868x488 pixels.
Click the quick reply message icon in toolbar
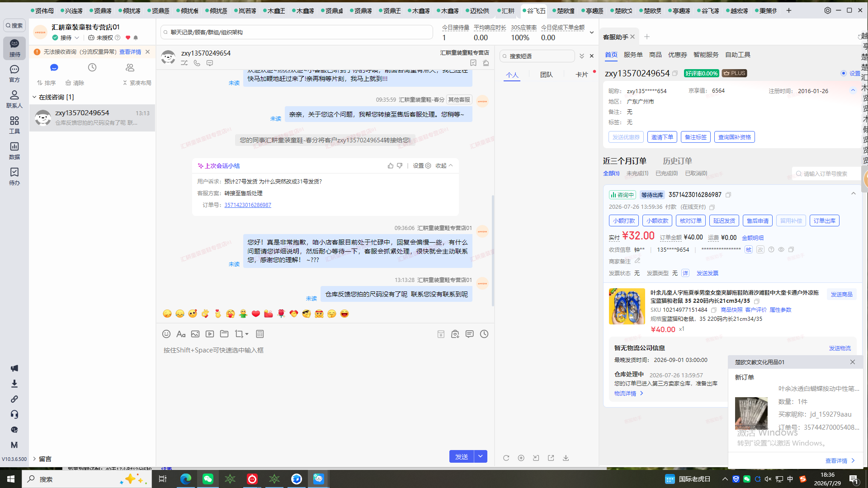coord(470,334)
